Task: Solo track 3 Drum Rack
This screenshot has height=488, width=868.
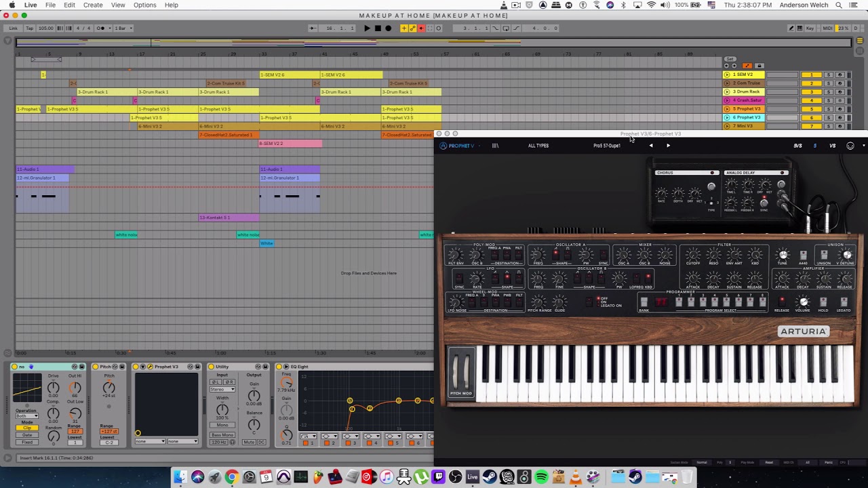Action: 829,91
